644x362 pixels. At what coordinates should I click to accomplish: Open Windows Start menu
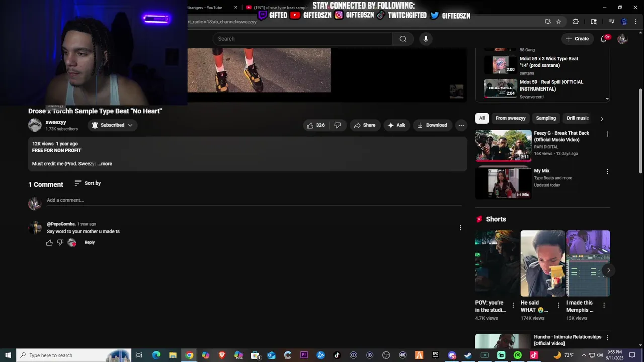(x=8, y=355)
